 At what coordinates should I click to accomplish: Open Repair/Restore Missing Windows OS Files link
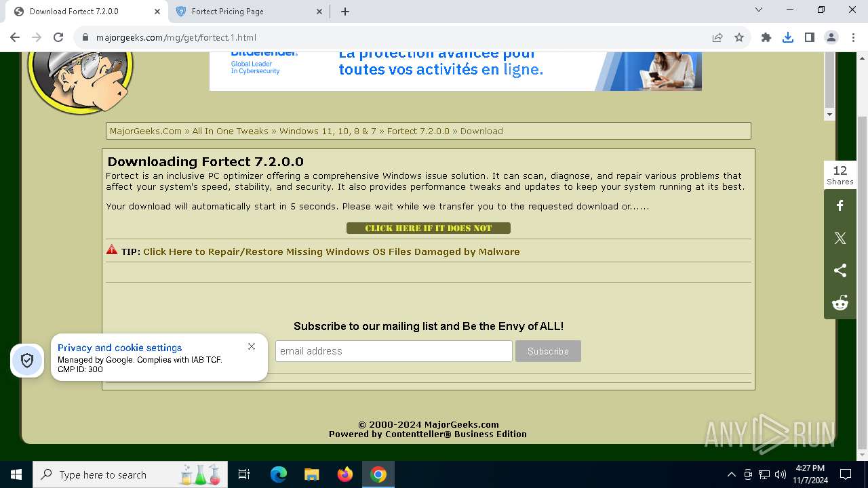[x=331, y=251]
